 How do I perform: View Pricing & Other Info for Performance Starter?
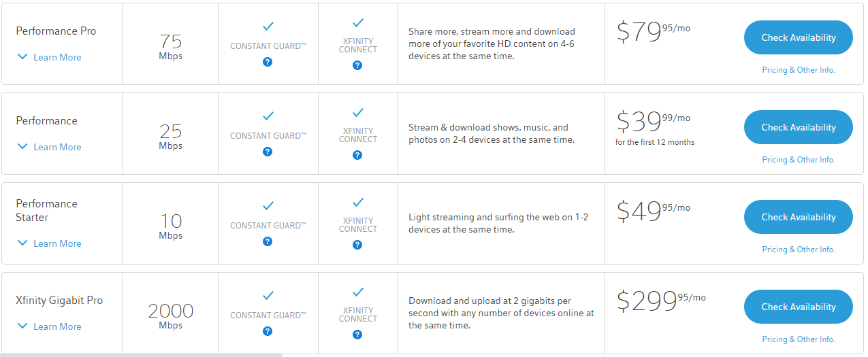tap(798, 250)
